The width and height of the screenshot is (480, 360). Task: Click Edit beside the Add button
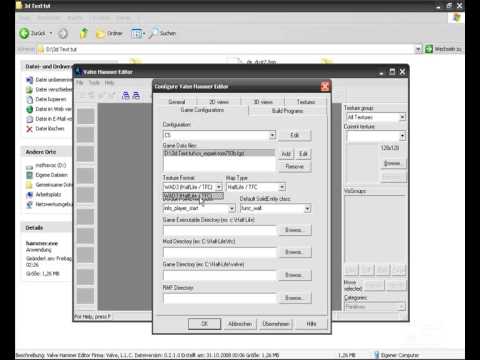(x=303, y=154)
